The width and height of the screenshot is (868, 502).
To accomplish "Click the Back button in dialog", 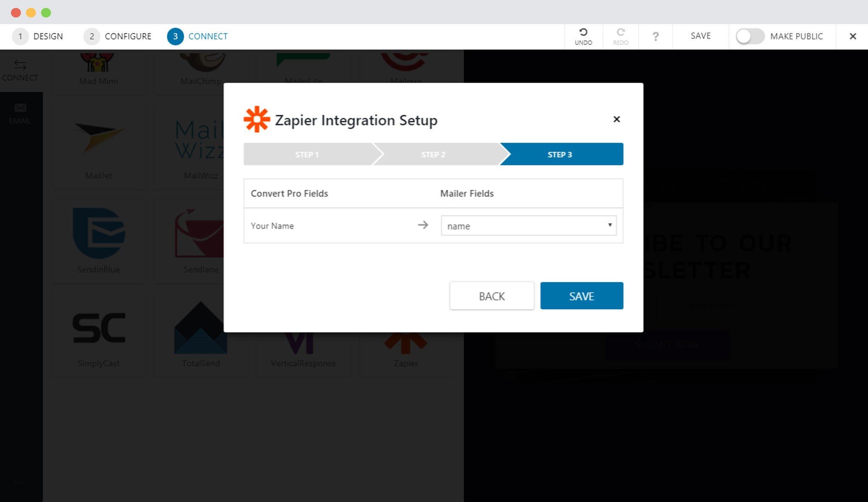I will (x=492, y=296).
